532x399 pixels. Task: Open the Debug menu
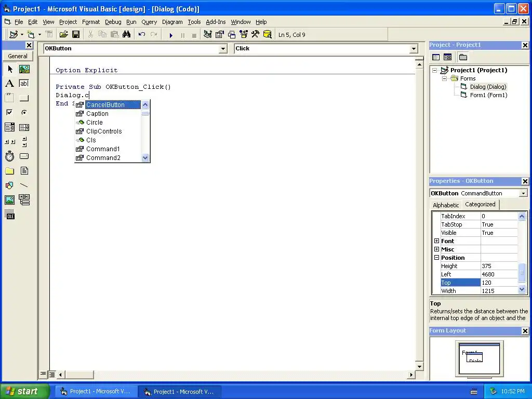point(113,22)
